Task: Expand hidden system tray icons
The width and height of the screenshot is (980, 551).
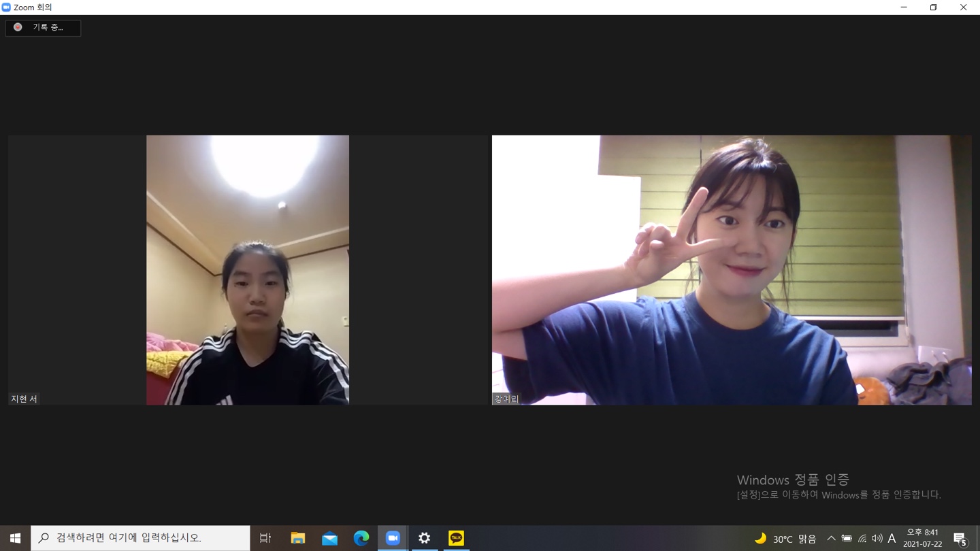Action: (x=831, y=539)
